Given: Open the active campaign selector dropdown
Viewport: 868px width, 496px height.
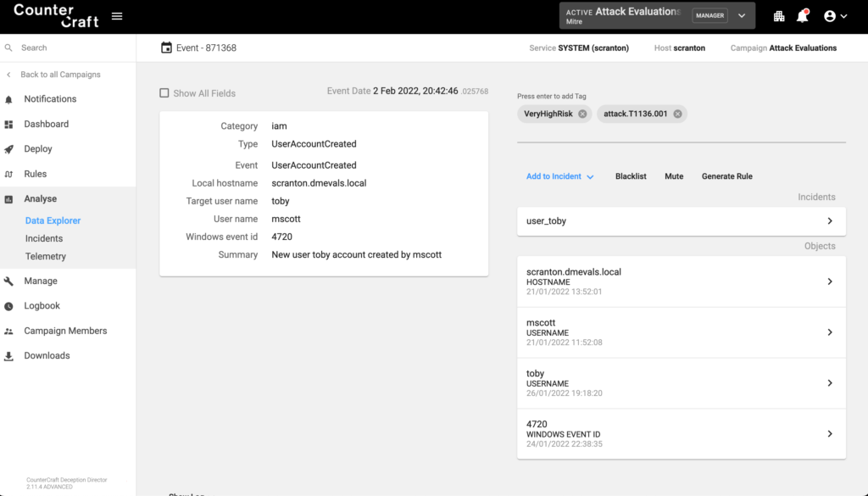Looking at the screenshot, I should pos(742,16).
